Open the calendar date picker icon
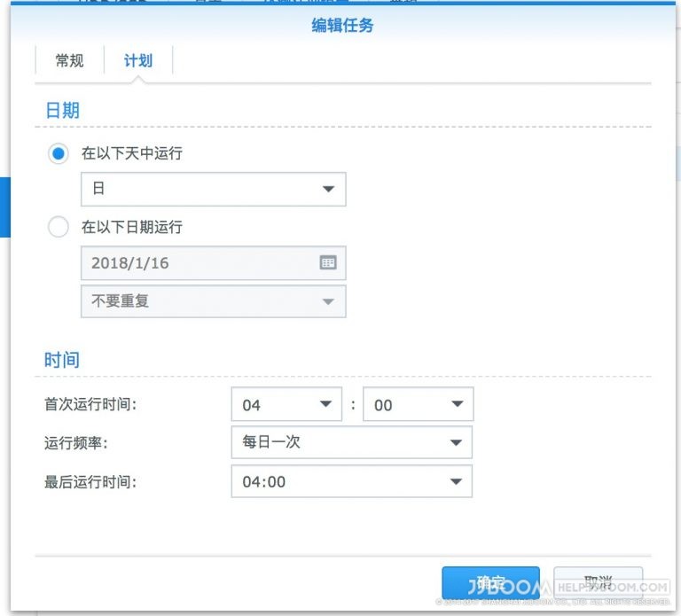Image resolution: width=681 pixels, height=616 pixels. 328,262
